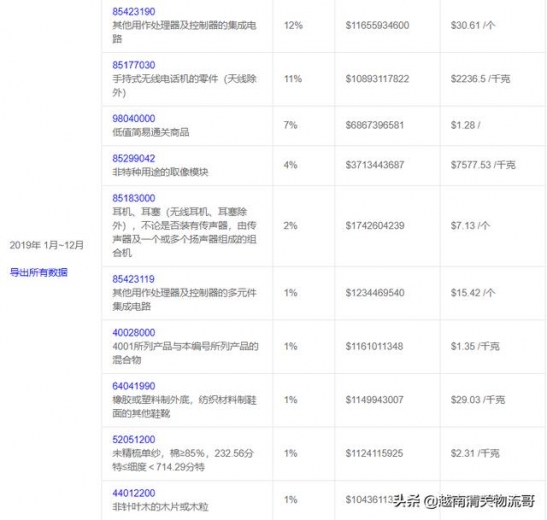The height and width of the screenshot is (520, 547).
Task: Select description 4001所列产品与本编号所列产品的混合物
Action: pos(185,353)
